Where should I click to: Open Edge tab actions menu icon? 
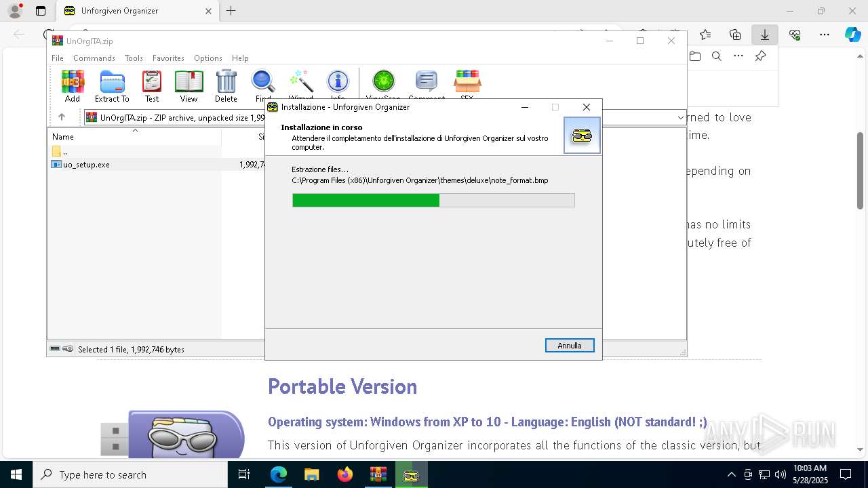[41, 11]
